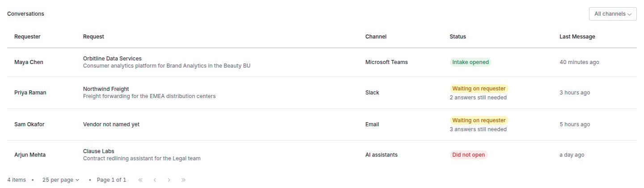
Task: Select requester Maya Chen
Action: click(29, 62)
